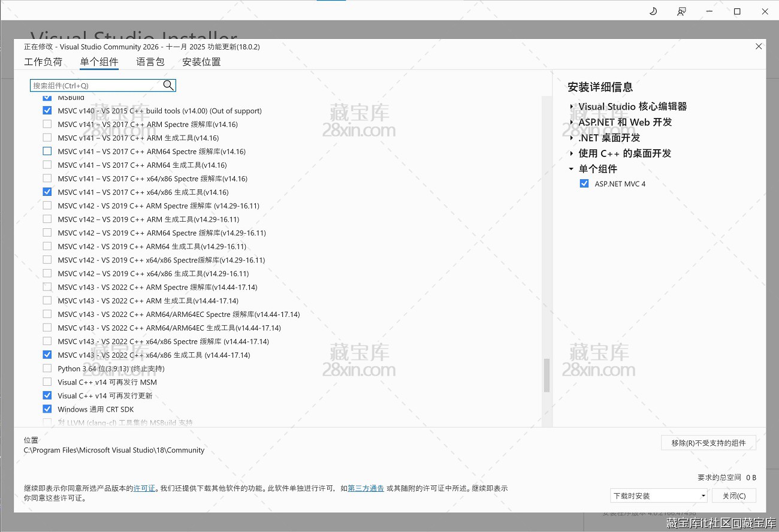The width and height of the screenshot is (779, 532).
Task: Uncheck ASP.NET MVC 4 in details
Action: point(584,184)
